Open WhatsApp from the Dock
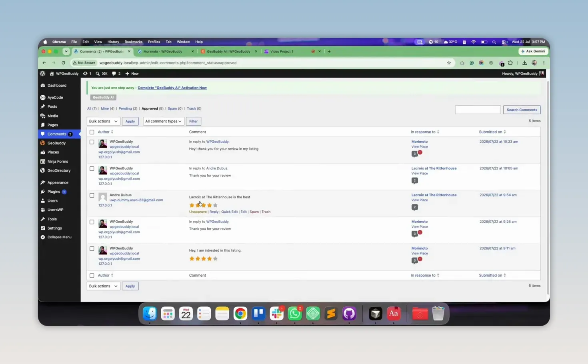This screenshot has height=364, width=588. click(x=295, y=314)
